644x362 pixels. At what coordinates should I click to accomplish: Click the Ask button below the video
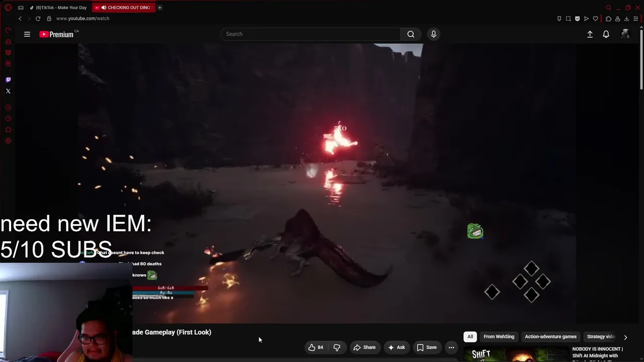(x=396, y=347)
